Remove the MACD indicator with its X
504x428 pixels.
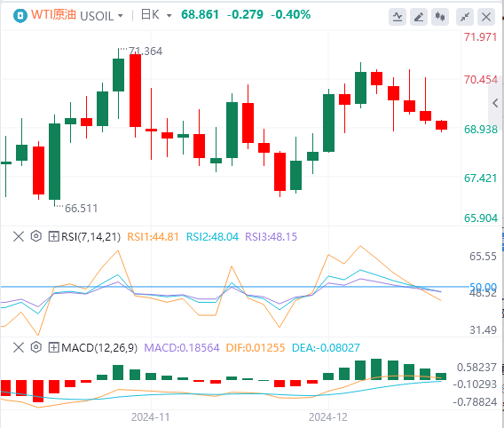(x=19, y=347)
